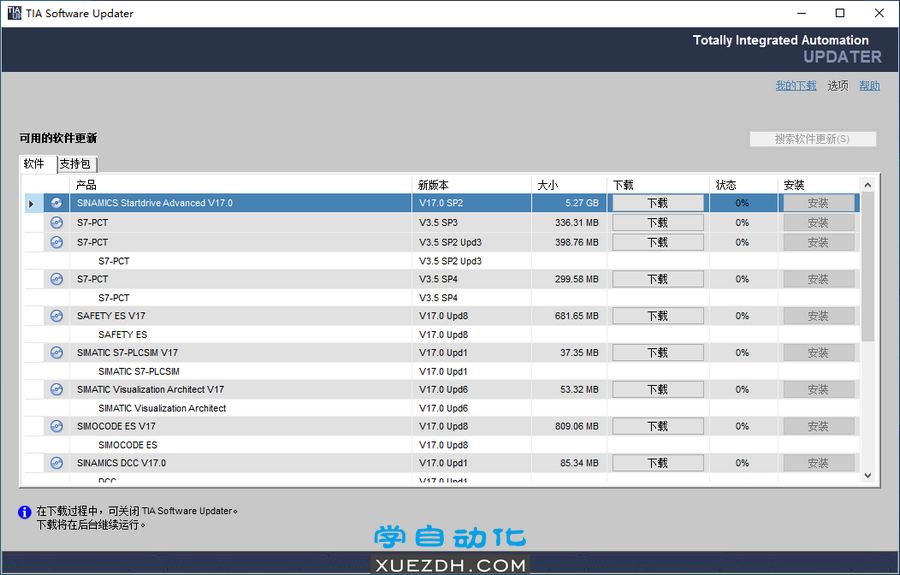Click the indented SIMOCODE ES sub-item
The height and width of the screenshot is (575, 900).
[x=127, y=445]
